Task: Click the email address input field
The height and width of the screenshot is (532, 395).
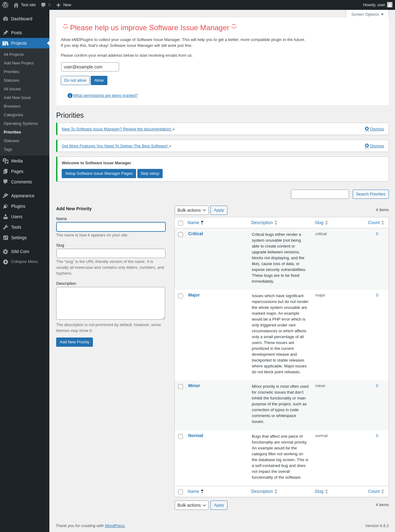Action: coord(90,67)
